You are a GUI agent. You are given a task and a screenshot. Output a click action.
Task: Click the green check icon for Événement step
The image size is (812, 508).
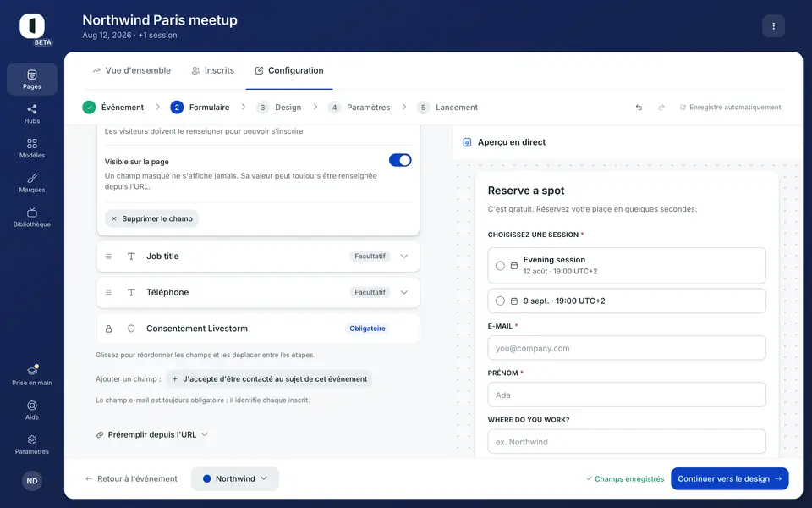[89, 108]
